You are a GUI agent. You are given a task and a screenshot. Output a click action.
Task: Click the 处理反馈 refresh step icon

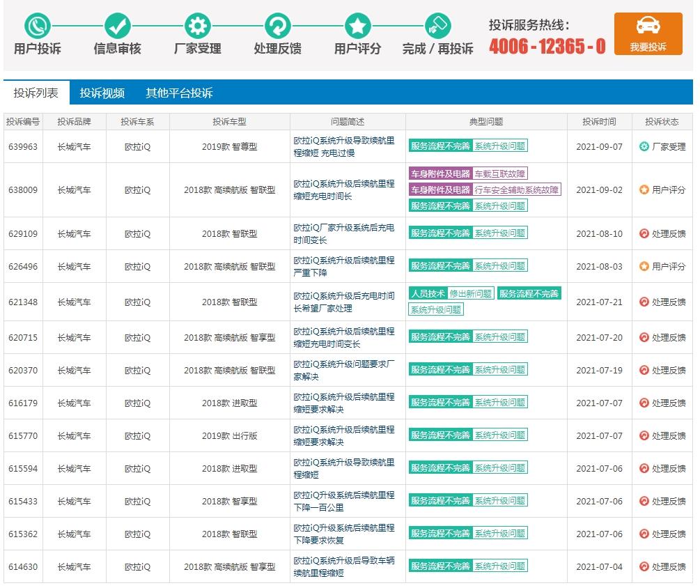pos(278,26)
